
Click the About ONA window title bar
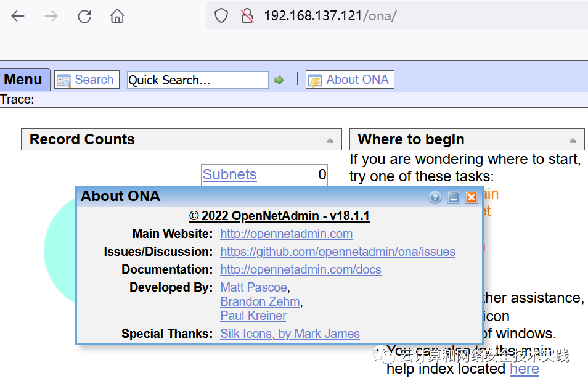click(279, 197)
